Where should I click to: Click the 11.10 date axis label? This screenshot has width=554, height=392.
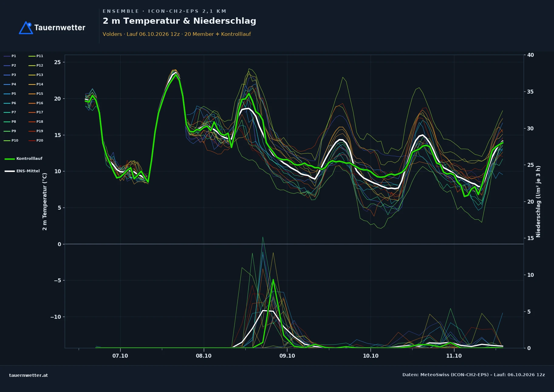point(454,356)
